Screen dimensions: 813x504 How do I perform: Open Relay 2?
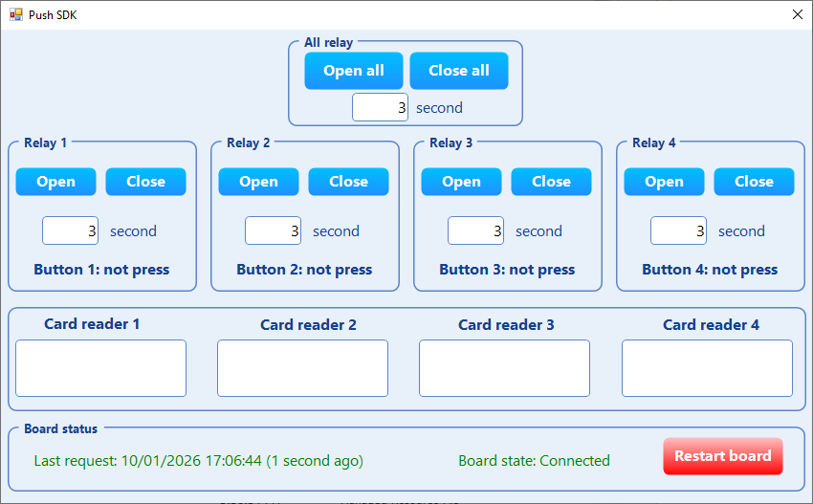(258, 182)
